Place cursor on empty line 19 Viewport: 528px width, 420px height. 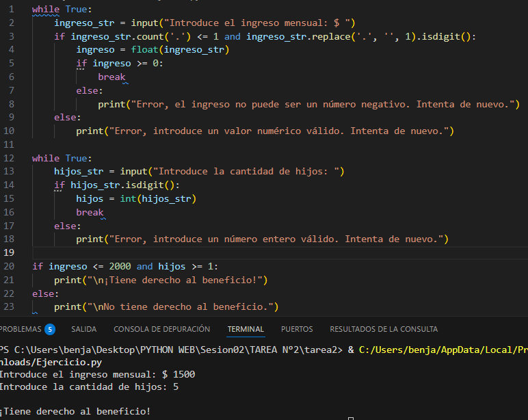(x=280, y=252)
